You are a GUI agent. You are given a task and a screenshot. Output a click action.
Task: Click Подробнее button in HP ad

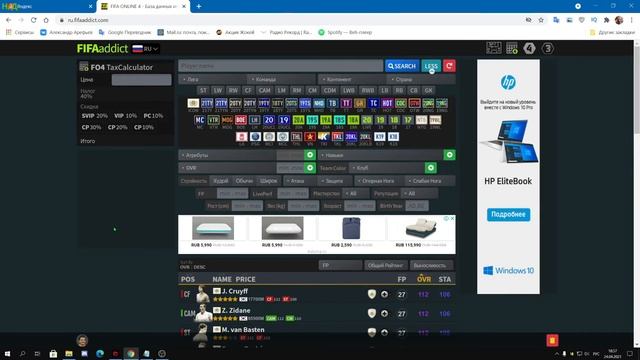tap(508, 214)
